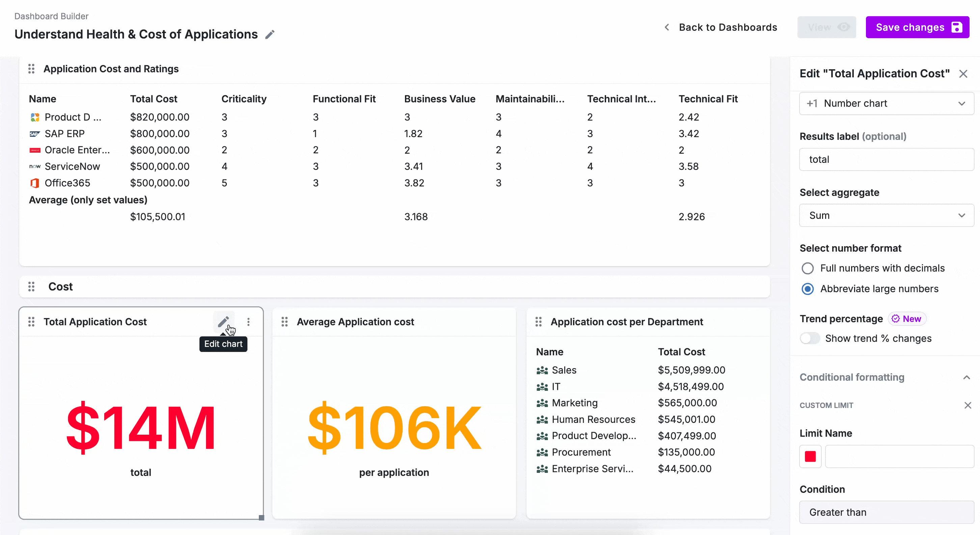Click the Maintainabili... column header
The height and width of the screenshot is (535, 980).
click(530, 99)
